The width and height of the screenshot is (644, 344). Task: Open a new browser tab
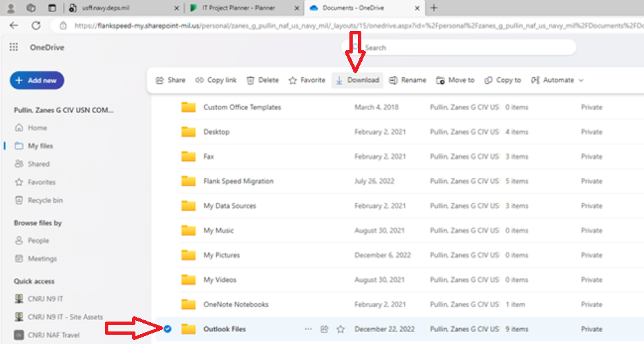(x=434, y=8)
